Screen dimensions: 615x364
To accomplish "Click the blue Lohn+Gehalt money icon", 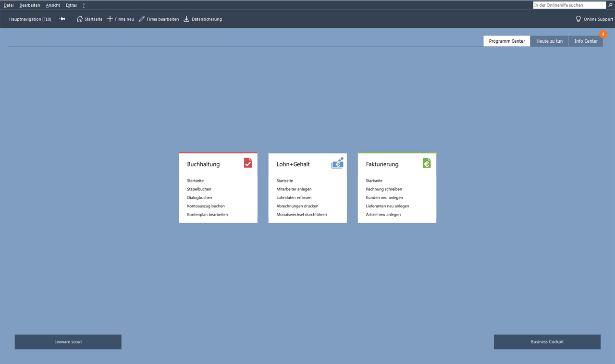I will [337, 163].
